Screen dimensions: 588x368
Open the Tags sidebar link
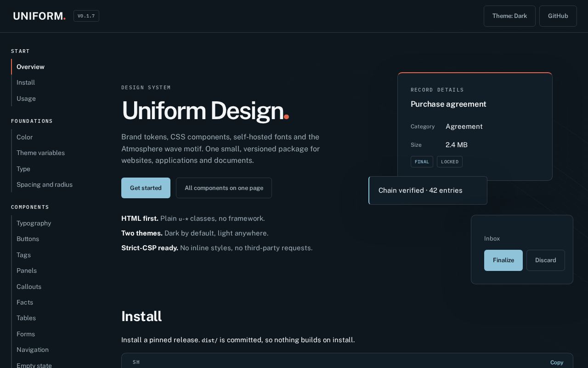tap(23, 255)
